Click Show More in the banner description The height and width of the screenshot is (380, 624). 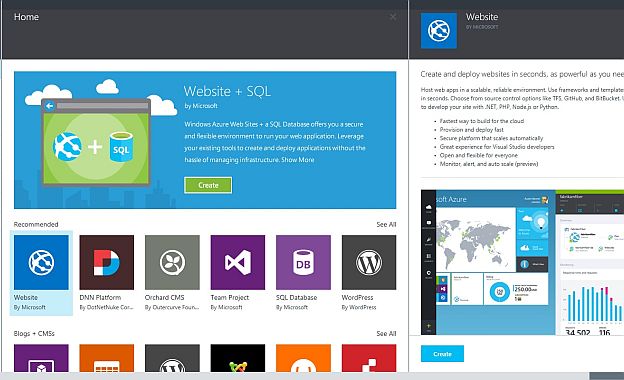(298, 160)
